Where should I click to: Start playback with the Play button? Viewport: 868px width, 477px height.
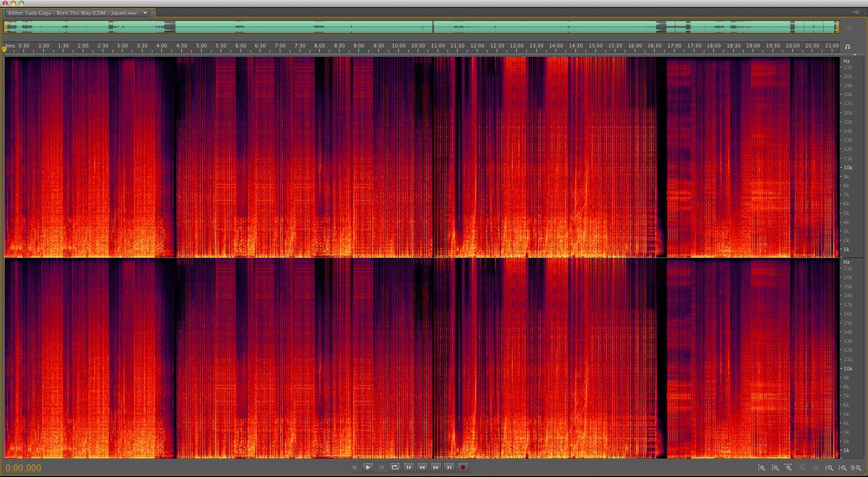[368, 468]
